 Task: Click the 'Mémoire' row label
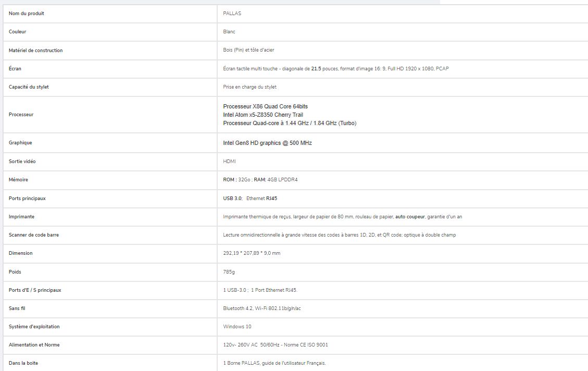[18, 180]
